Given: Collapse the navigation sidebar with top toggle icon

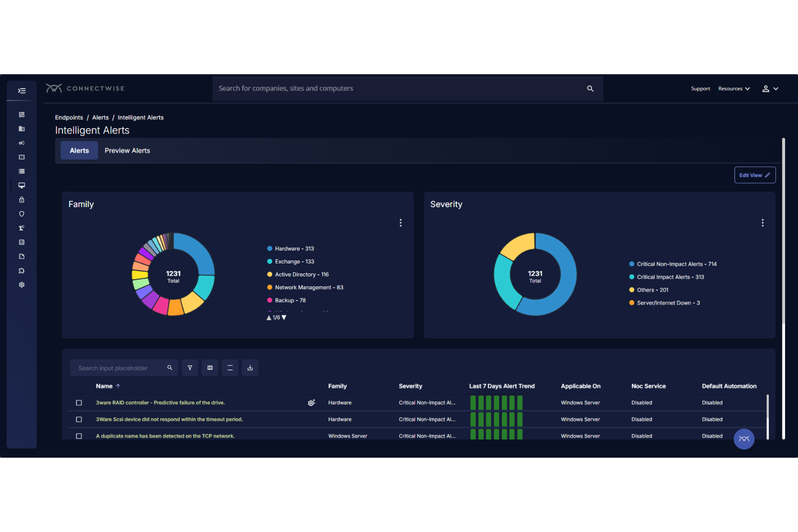Looking at the screenshot, I should [22, 91].
